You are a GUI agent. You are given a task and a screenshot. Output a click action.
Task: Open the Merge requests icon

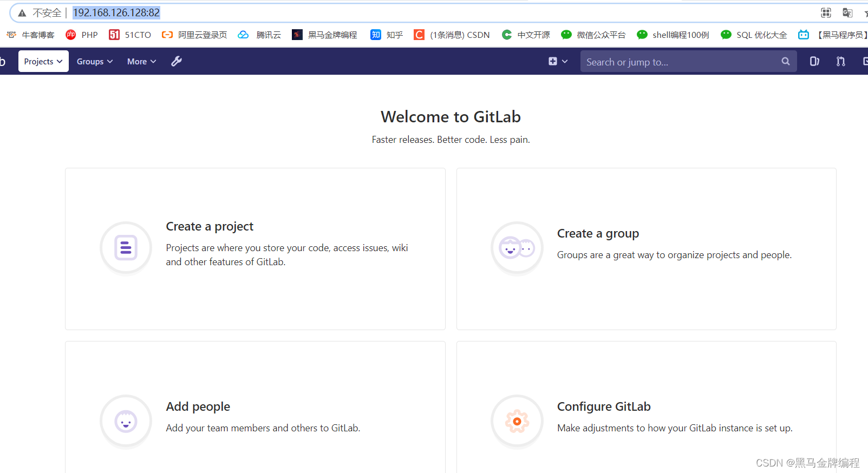840,61
